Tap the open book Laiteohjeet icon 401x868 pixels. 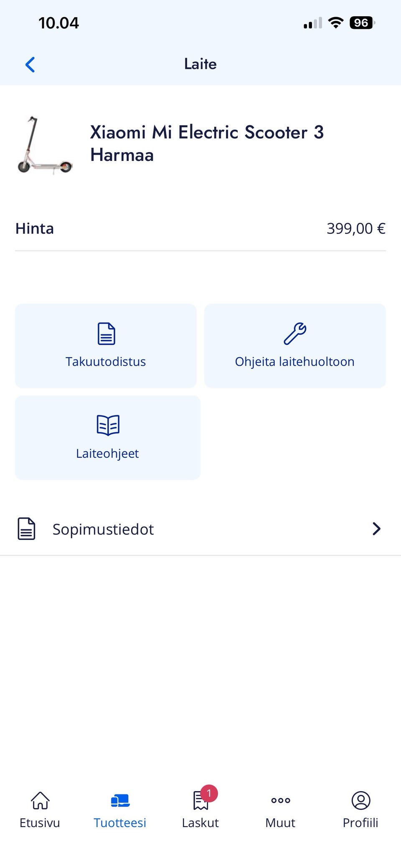click(108, 425)
